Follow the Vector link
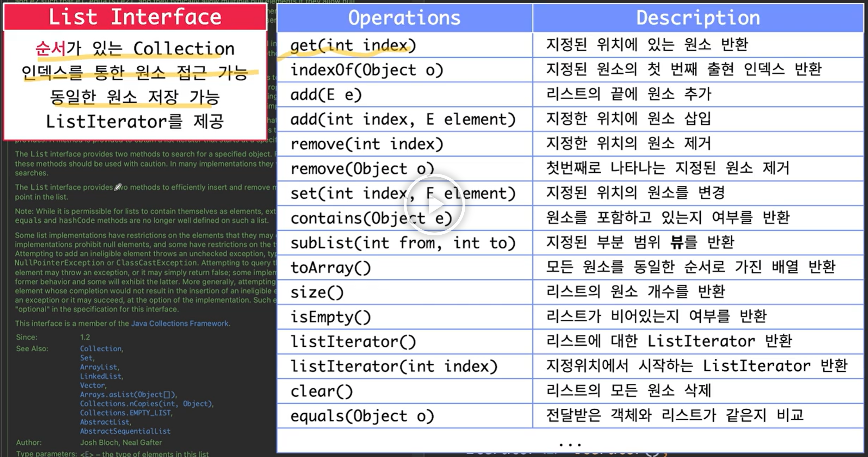Viewport: 868px width, 457px height. [92, 385]
